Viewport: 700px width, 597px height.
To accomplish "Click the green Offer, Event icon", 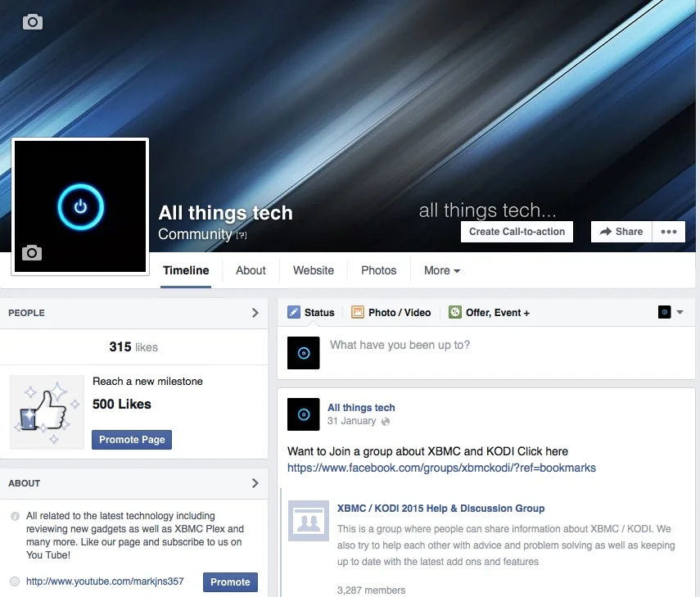I will [454, 312].
